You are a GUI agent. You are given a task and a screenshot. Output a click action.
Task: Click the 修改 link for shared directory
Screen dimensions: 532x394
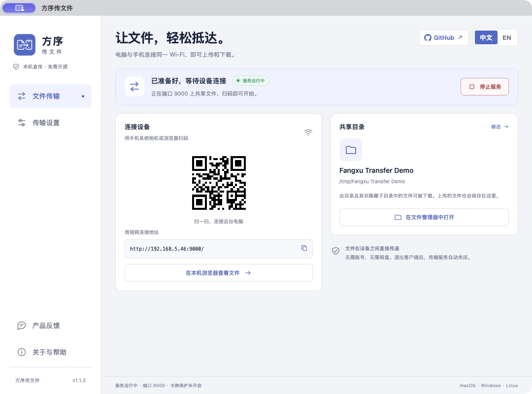click(x=499, y=127)
